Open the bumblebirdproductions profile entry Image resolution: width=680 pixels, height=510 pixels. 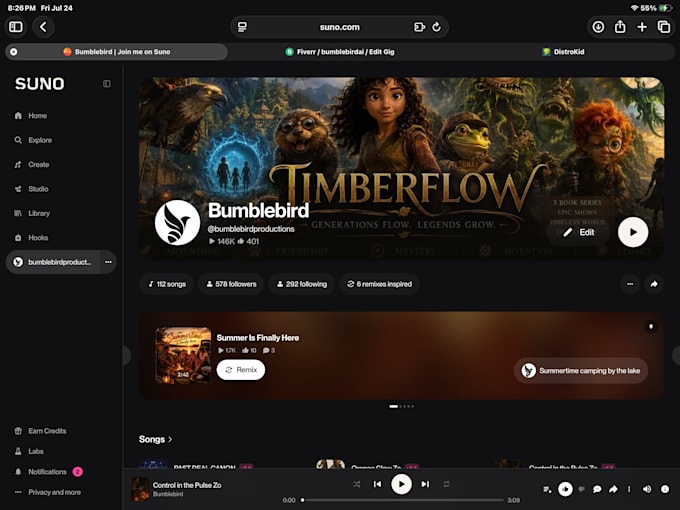(x=53, y=262)
